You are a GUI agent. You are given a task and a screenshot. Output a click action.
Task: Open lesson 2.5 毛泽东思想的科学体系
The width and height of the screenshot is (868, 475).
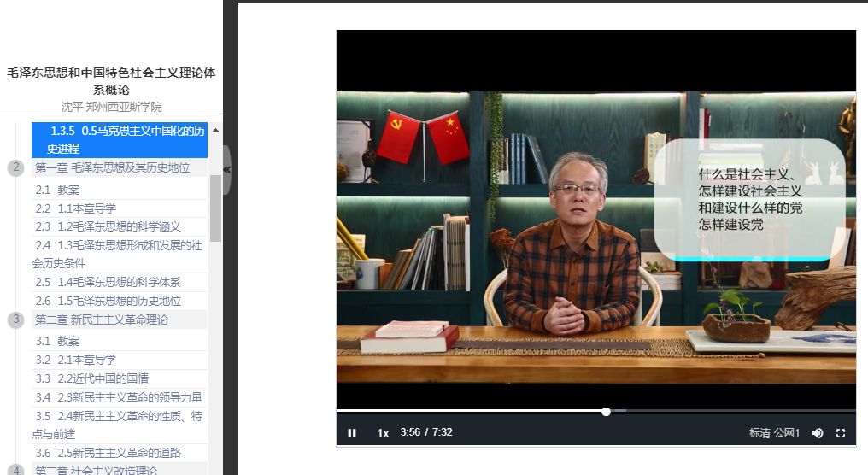tap(108, 282)
